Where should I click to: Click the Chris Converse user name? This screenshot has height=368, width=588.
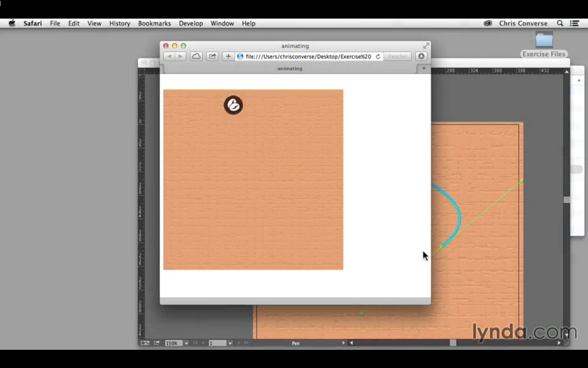click(x=523, y=23)
